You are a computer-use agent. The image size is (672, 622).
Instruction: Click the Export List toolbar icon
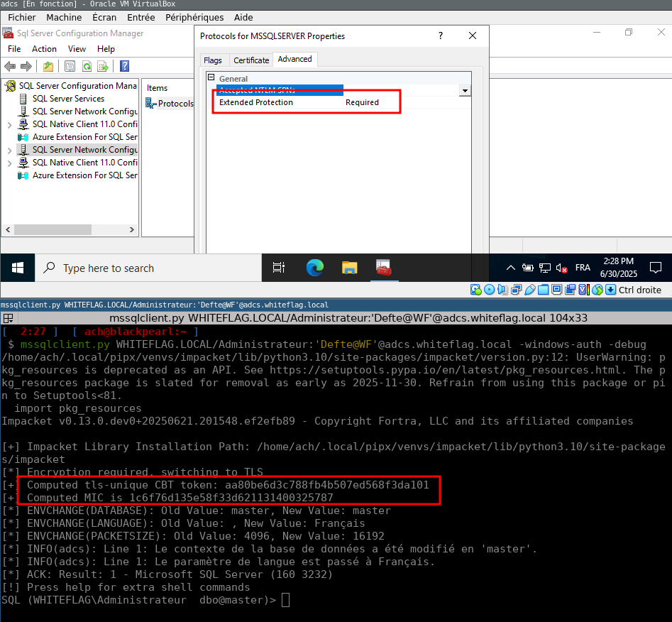click(103, 66)
